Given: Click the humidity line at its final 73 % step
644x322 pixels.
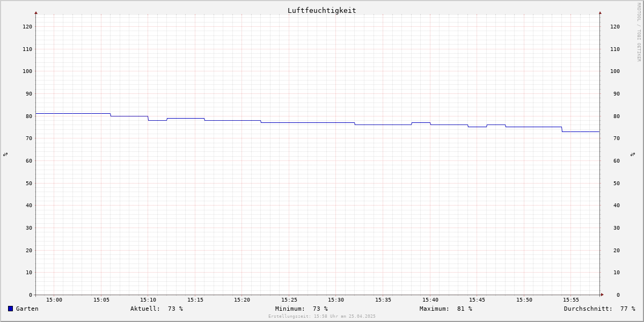Looking at the screenshot, I should 581,131.
